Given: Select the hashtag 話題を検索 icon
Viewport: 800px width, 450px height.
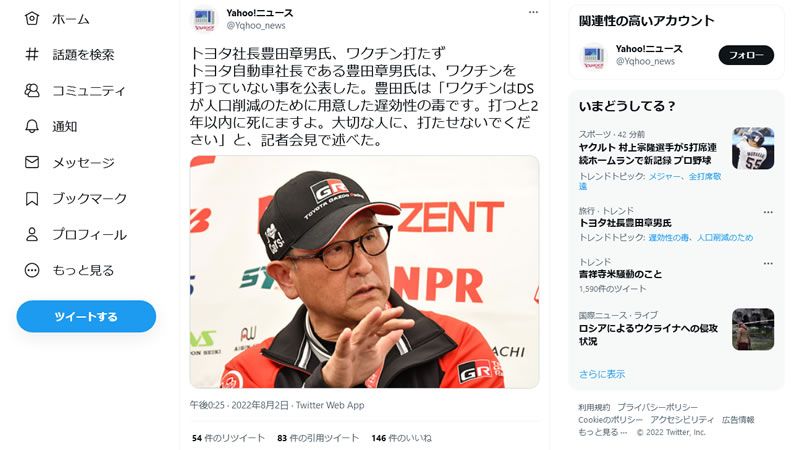Looking at the screenshot, I should pyautogui.click(x=32, y=54).
